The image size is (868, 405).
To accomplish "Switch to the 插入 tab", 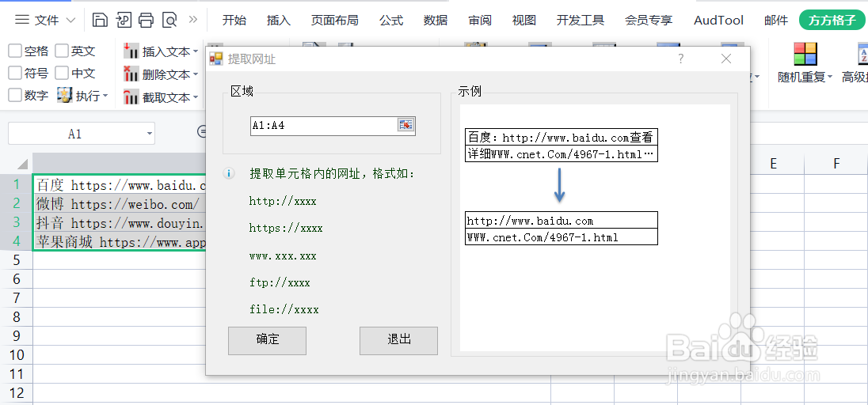I will [x=279, y=21].
